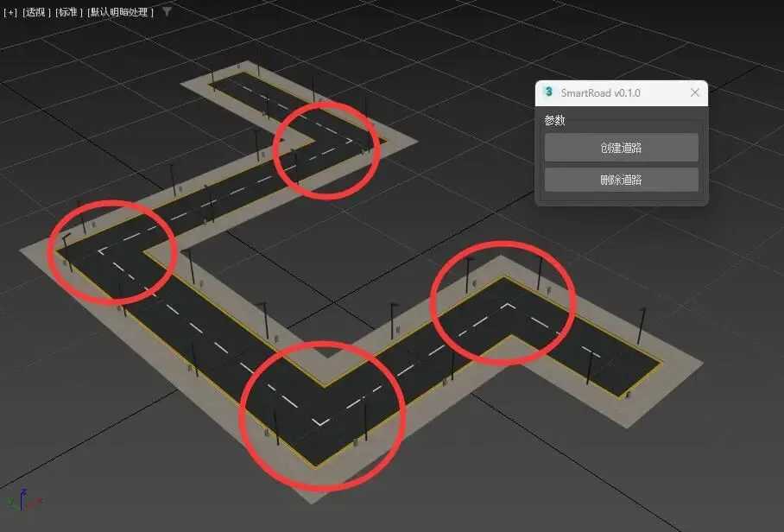The height and width of the screenshot is (532, 784).
Task: Click the 3ds Max logo in SmartRoad title
Action: pos(548,92)
